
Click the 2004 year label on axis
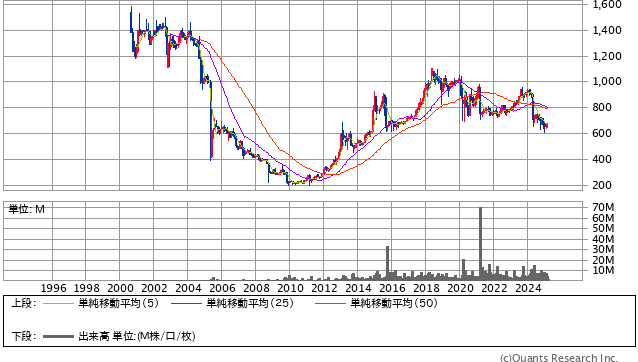coord(188,288)
